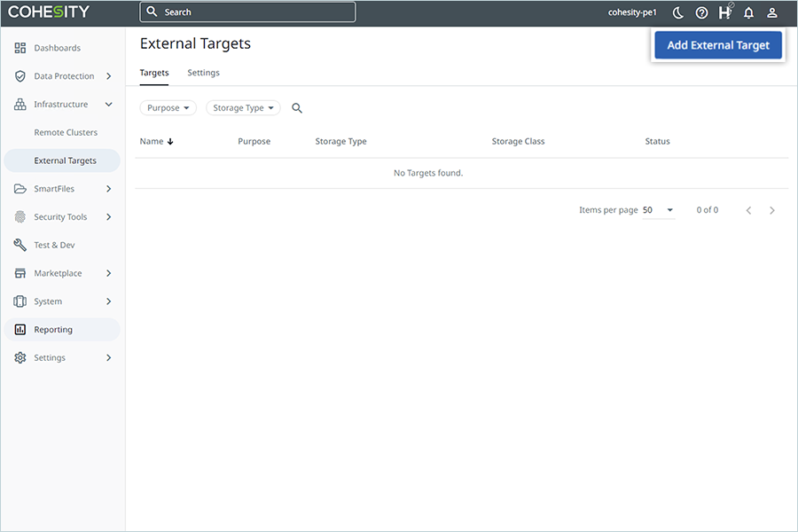Viewport: 798px width, 532px height.
Task: Open the Storage Type filter dropdown
Action: pos(243,108)
